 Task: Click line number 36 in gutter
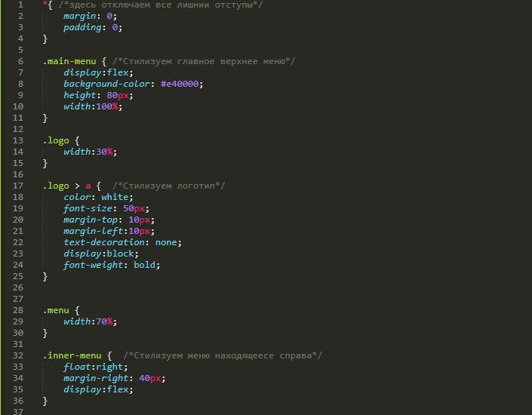point(18,401)
